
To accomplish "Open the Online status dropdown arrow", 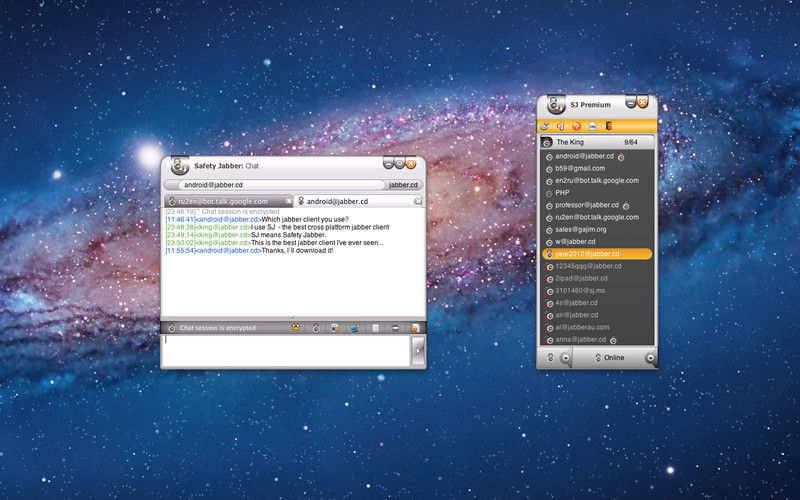I will [650, 358].
